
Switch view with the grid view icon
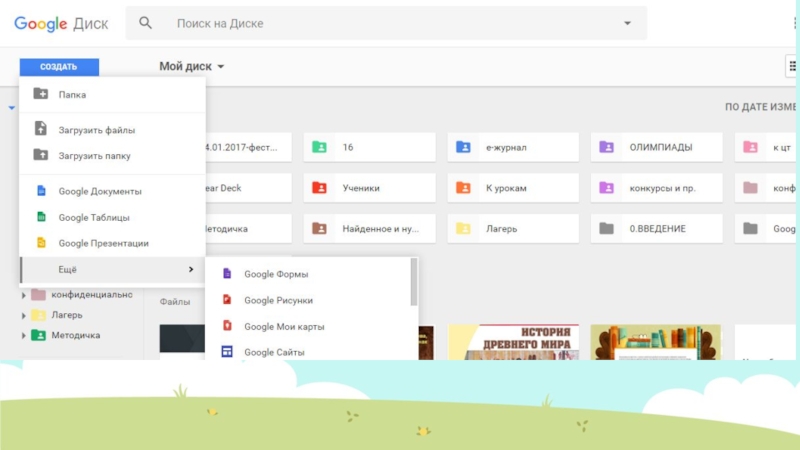coord(792,66)
